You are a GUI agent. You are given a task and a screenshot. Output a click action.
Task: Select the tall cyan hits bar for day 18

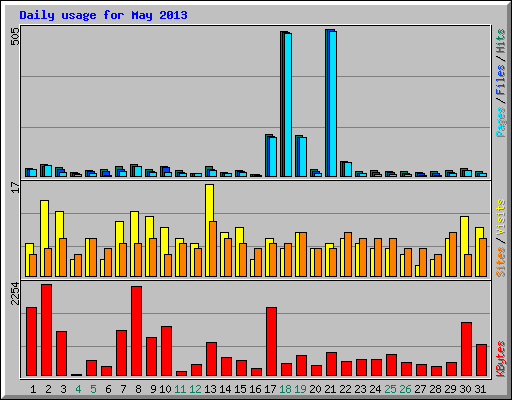288,105
